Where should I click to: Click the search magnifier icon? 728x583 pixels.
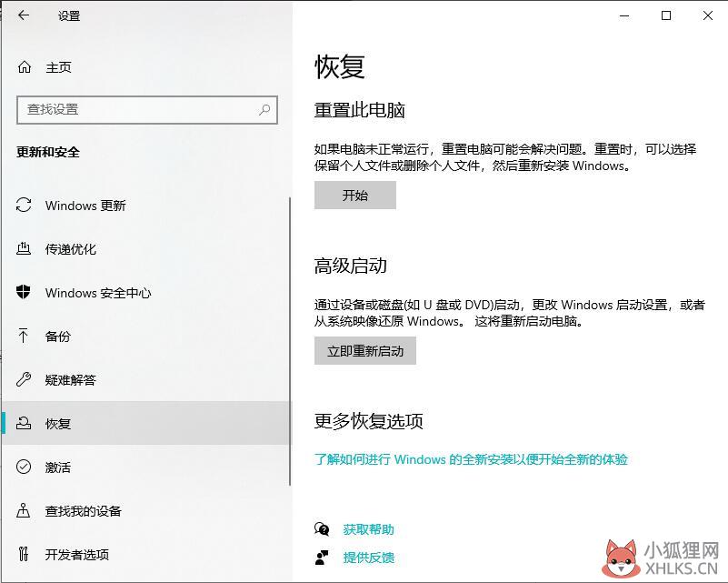click(264, 110)
